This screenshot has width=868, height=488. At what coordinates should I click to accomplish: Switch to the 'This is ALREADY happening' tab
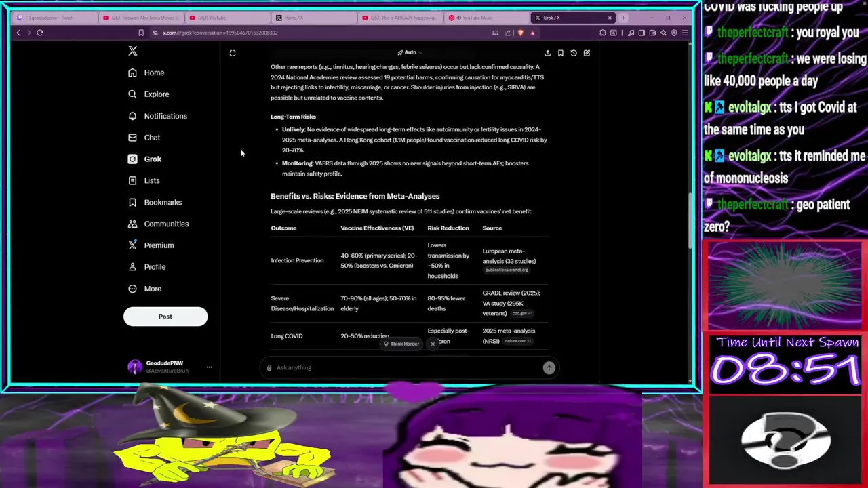(400, 18)
